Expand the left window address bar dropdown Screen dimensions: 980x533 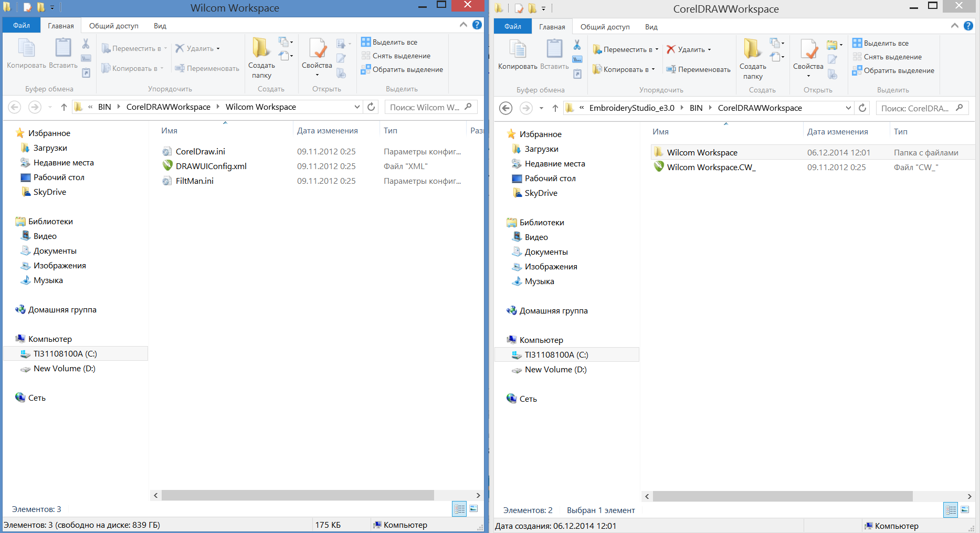(x=357, y=107)
